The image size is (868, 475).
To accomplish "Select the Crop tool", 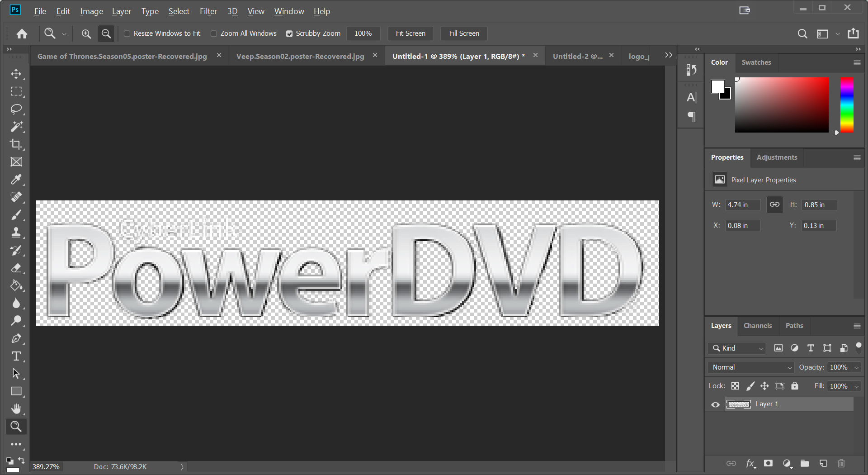I will (16, 144).
